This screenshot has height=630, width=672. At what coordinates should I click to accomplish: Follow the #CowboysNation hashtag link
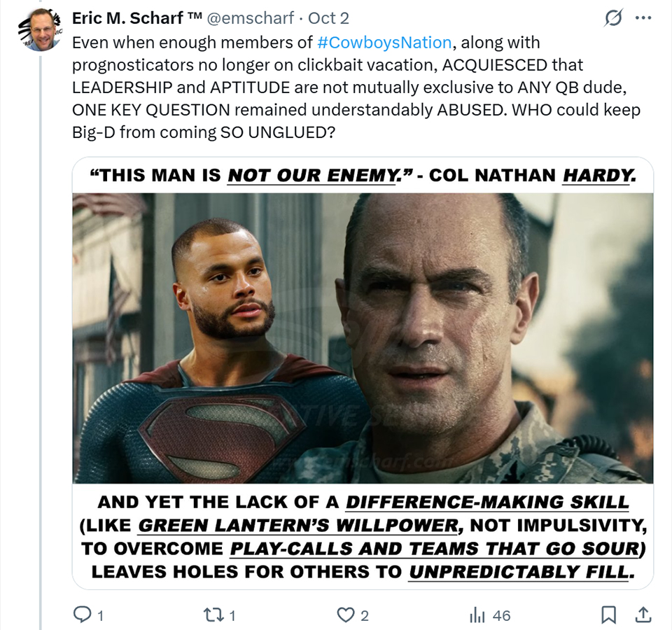tap(384, 42)
